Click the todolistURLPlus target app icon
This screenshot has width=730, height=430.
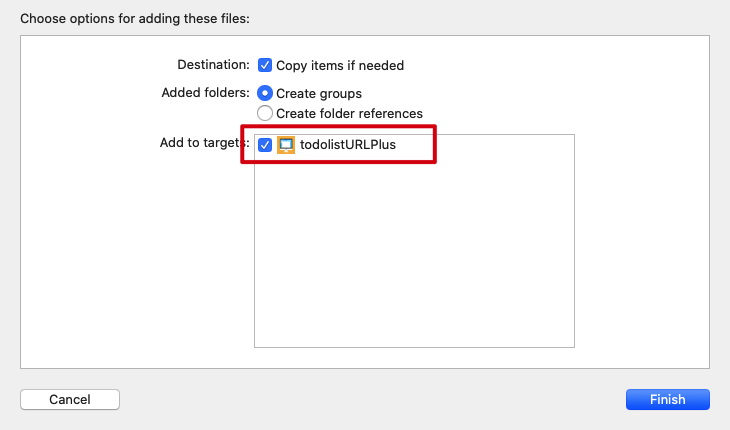pyautogui.click(x=286, y=145)
